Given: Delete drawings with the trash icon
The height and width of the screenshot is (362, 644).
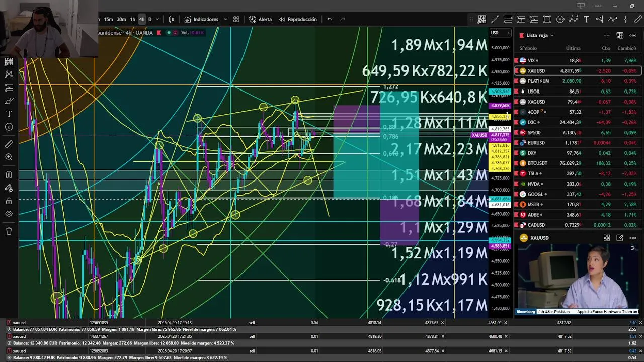Looking at the screenshot, I should pos(9,231).
